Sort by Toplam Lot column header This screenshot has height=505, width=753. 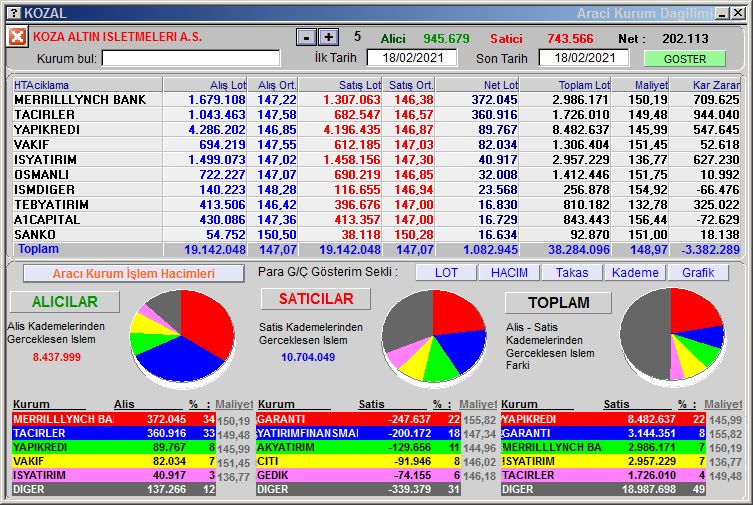pos(566,85)
